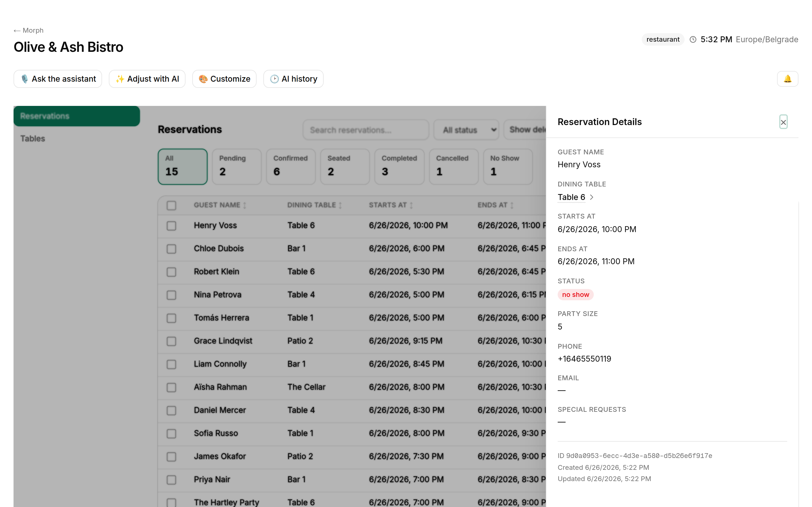
Task: Sort by Guest Name column arrows
Action: click(x=245, y=205)
